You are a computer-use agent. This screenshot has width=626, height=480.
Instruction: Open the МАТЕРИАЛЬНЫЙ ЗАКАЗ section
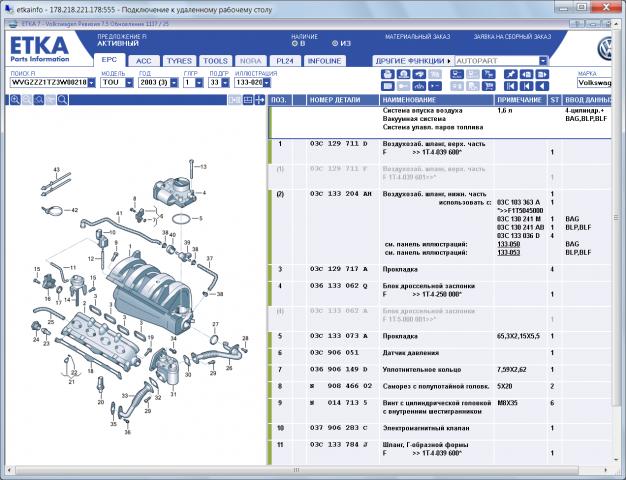click(418, 37)
